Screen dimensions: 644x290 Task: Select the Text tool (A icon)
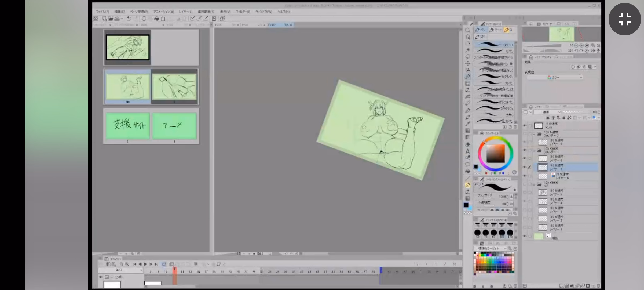click(x=467, y=151)
